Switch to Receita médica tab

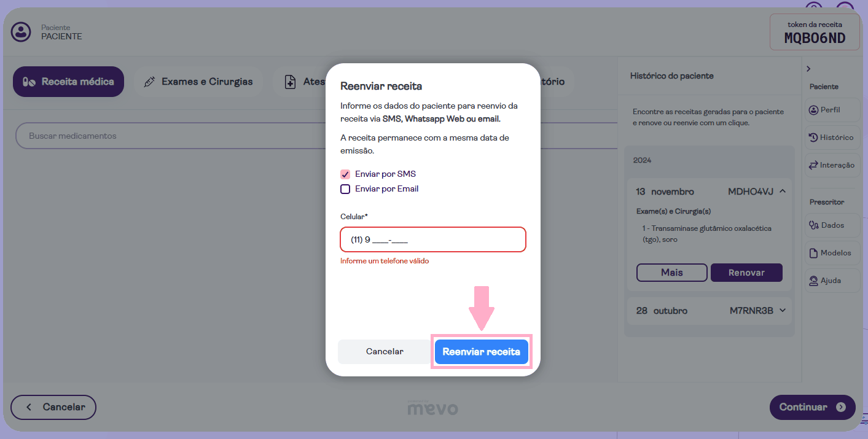click(68, 82)
